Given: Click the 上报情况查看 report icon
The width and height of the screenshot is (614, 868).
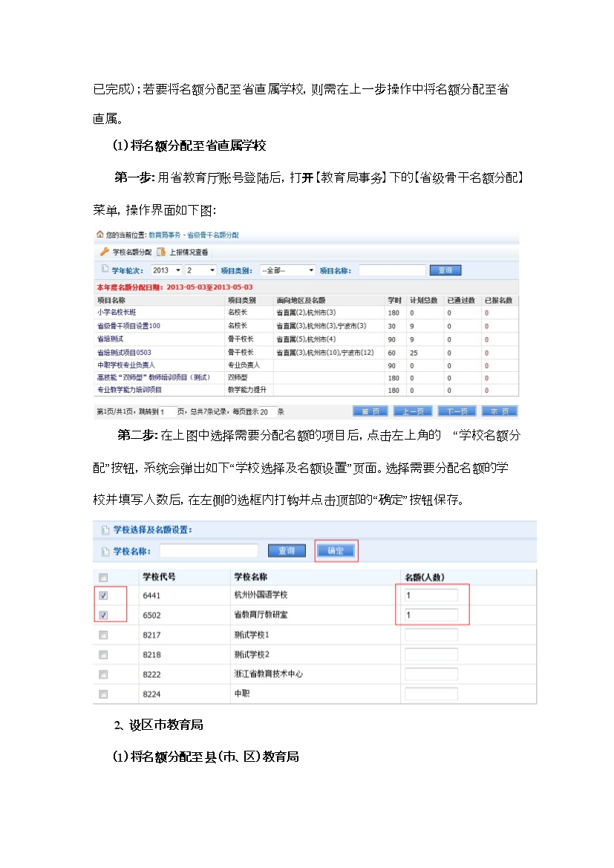Looking at the screenshot, I should coord(161,252).
